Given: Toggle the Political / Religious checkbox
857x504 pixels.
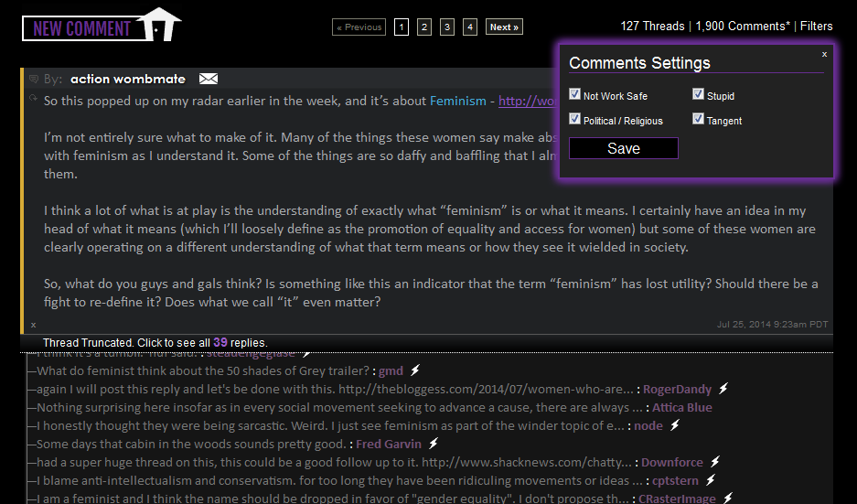Looking at the screenshot, I should [574, 119].
